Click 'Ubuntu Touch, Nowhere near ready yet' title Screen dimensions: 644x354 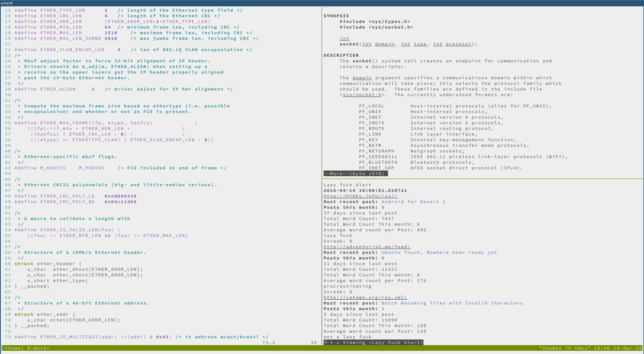pos(439,253)
